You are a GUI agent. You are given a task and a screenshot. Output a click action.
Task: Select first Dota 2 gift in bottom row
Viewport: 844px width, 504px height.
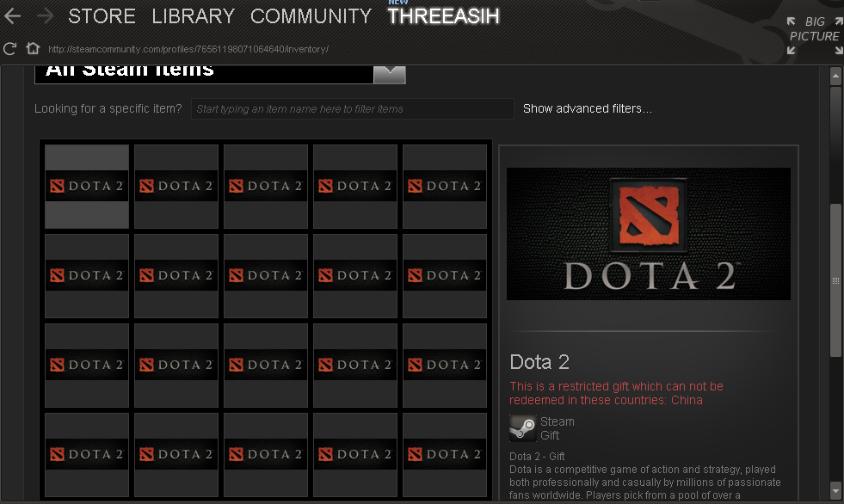click(x=87, y=454)
